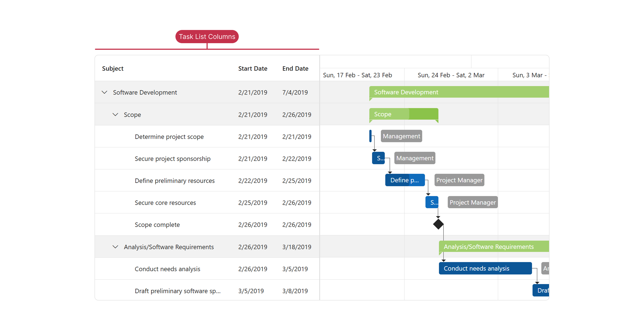The image size is (644, 330).
Task: Select the Secure core resources taskbar
Action: [x=432, y=202]
